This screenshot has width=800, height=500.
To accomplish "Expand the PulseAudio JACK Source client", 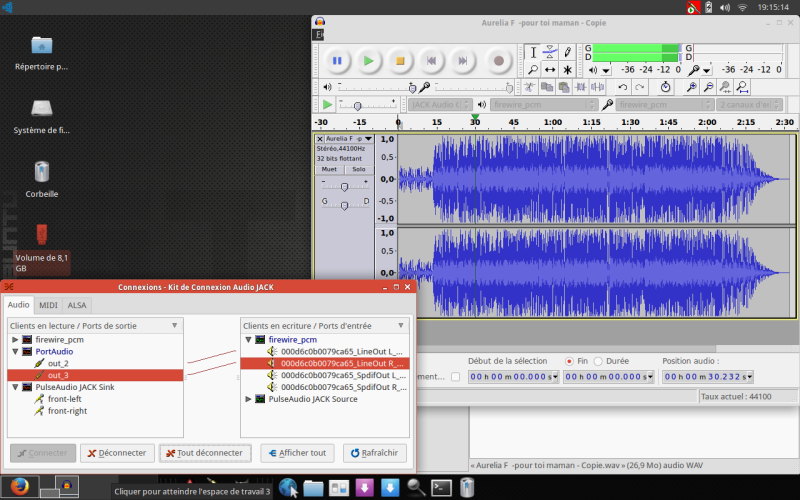I will [x=249, y=399].
